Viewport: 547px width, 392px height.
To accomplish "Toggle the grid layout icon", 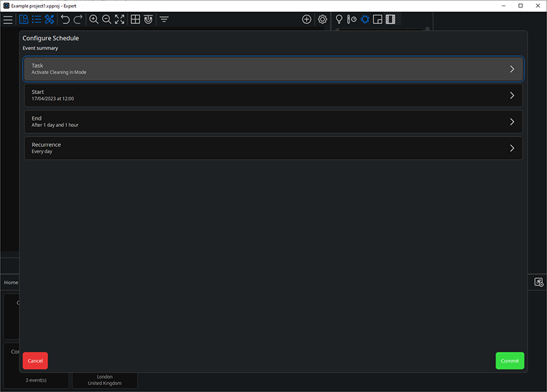I will (x=135, y=20).
